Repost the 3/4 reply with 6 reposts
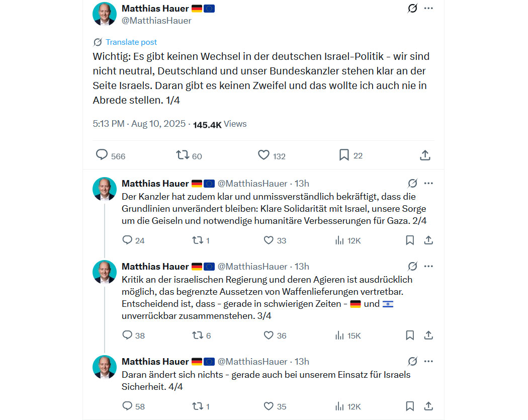 click(198, 335)
